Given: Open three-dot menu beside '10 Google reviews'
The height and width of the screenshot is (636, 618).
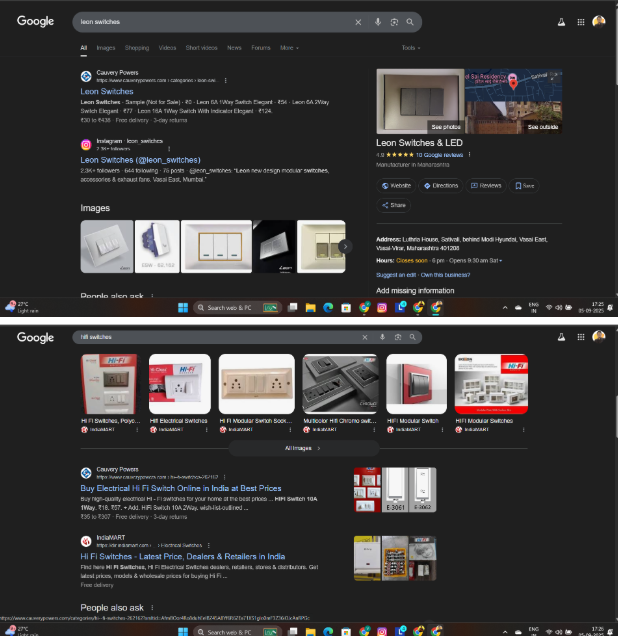Looking at the screenshot, I should pyautogui.click(x=470, y=155).
